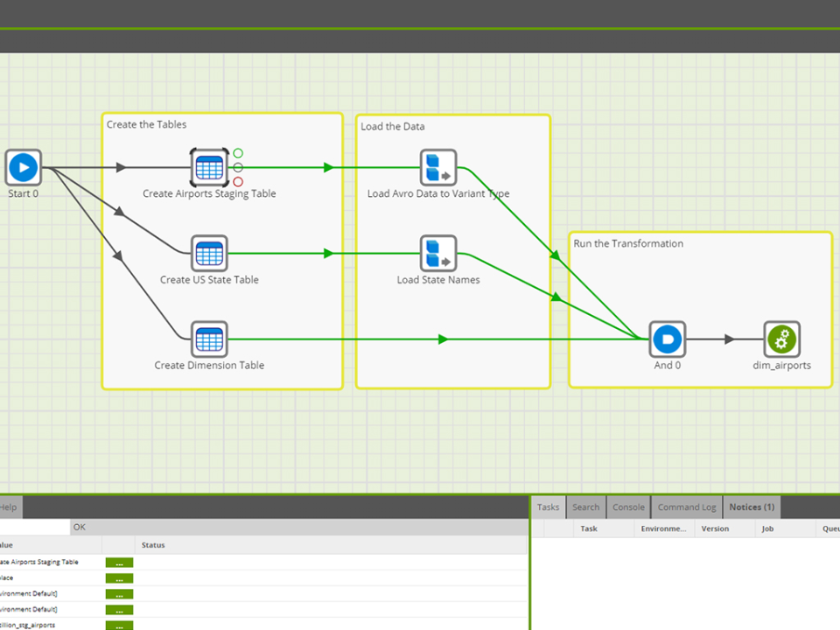
Task: Click the Help tab in properties panel
Action: pos(9,507)
